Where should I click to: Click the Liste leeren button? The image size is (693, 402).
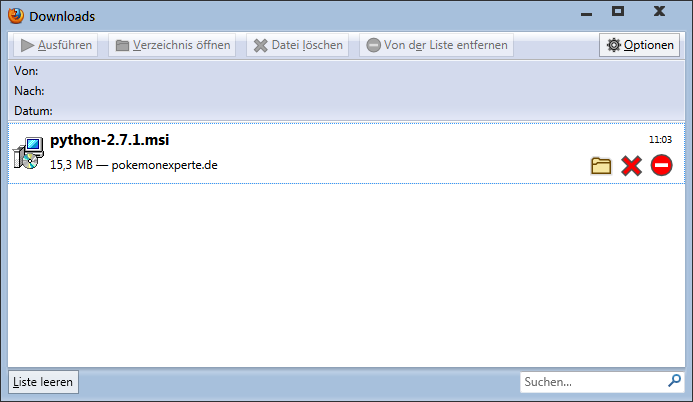(43, 382)
